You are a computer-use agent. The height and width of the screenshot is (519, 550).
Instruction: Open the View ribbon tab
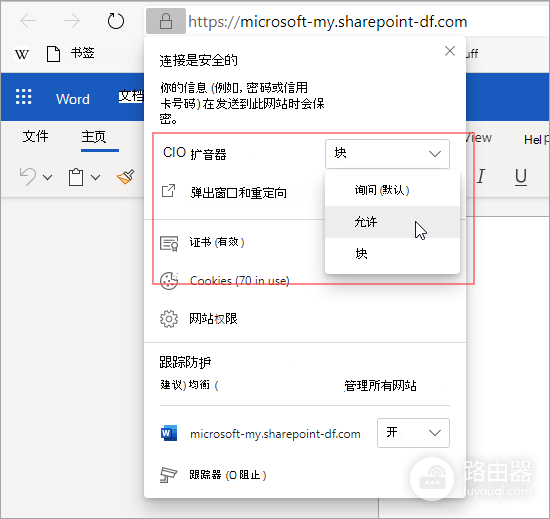[x=479, y=138]
